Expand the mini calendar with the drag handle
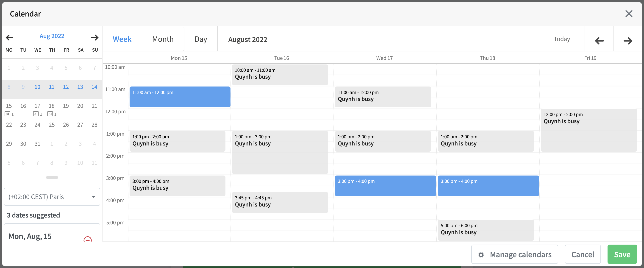 tap(52, 177)
